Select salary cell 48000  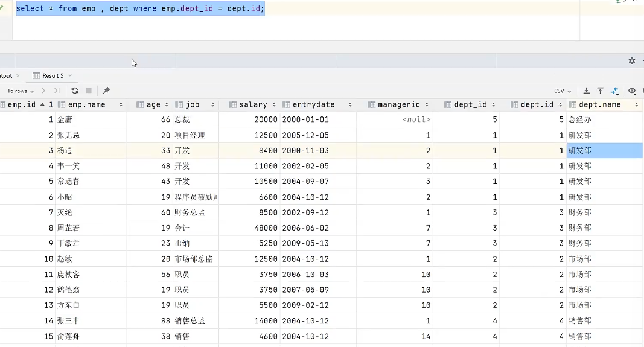click(x=249, y=228)
